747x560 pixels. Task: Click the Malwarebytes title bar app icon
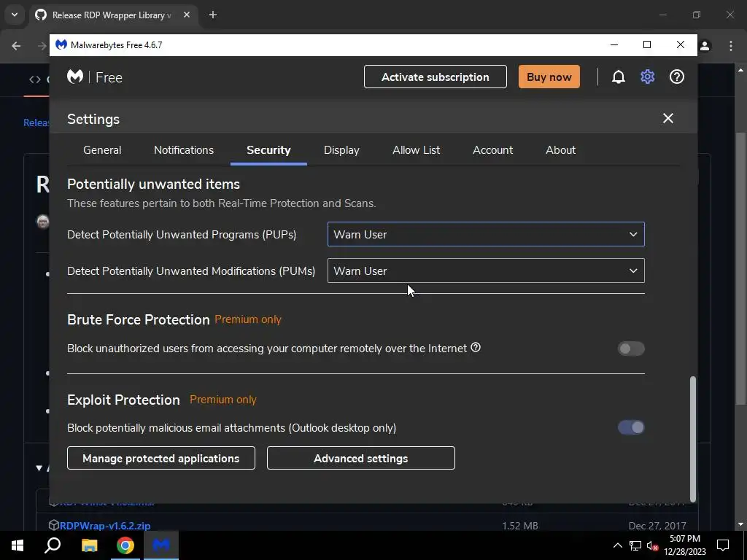click(x=61, y=44)
